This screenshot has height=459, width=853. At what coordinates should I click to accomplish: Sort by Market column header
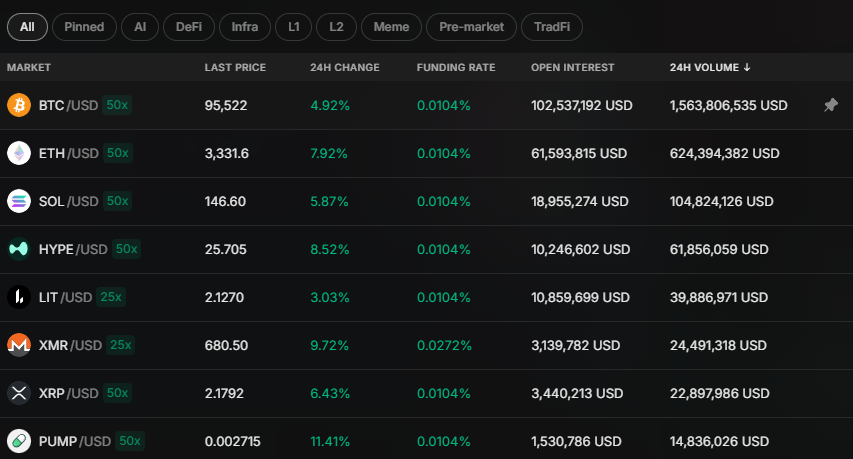pos(29,67)
